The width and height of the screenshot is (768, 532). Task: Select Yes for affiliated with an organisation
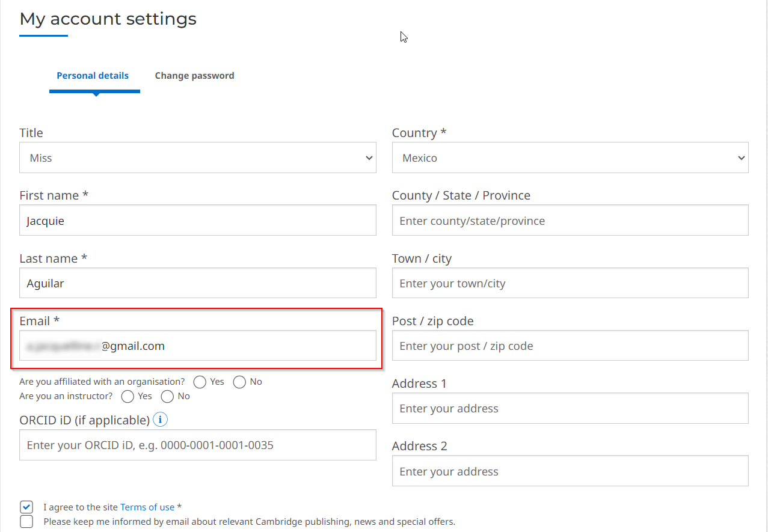pyautogui.click(x=200, y=382)
